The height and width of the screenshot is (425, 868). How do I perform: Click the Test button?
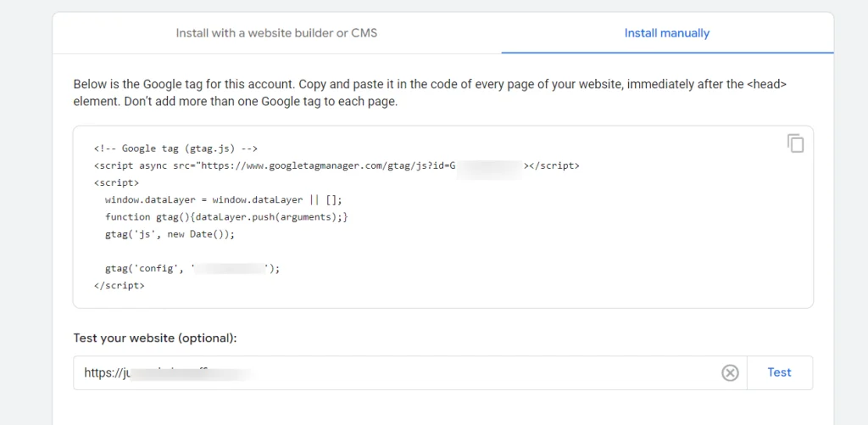tap(780, 373)
